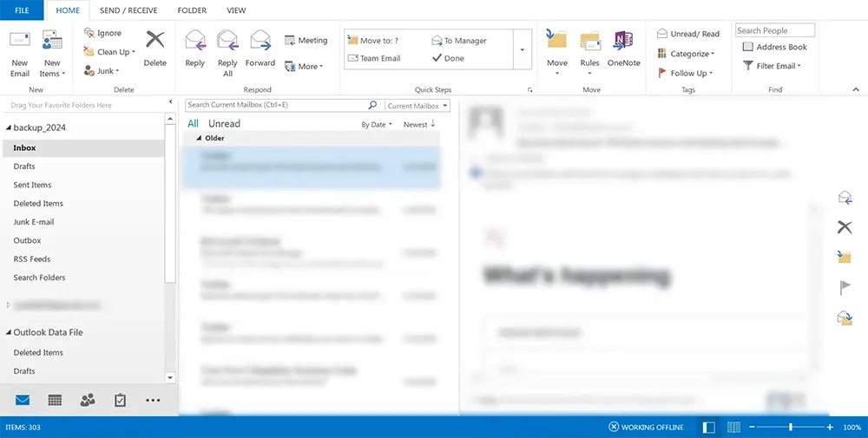Collapse the backup_2024 folder tree
Screen dimensions: 868x438
(x=9, y=127)
